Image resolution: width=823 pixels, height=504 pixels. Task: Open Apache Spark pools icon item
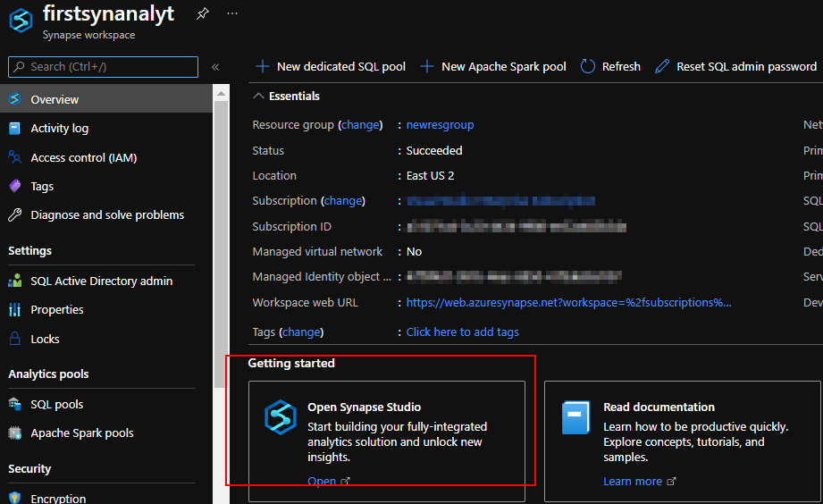(x=14, y=433)
